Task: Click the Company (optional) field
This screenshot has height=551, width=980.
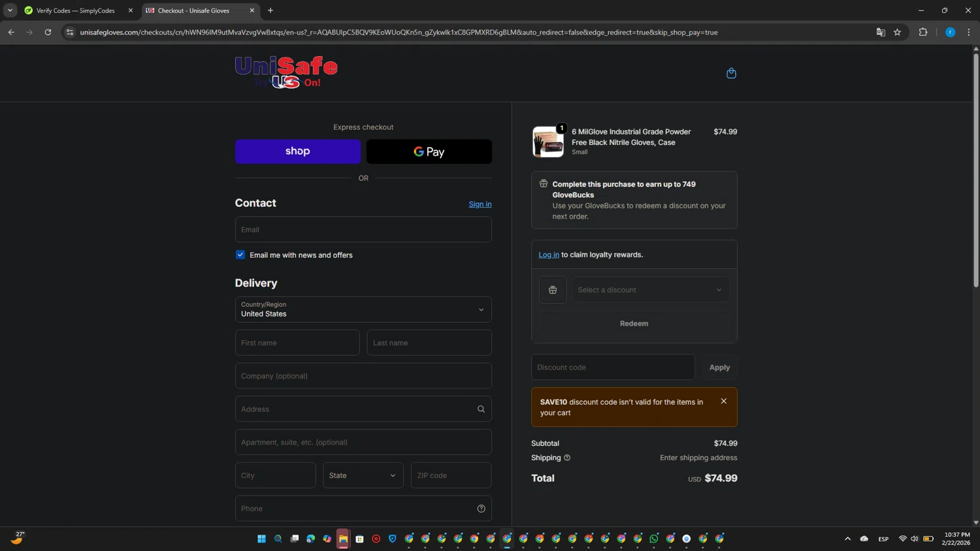Action: coord(363,376)
